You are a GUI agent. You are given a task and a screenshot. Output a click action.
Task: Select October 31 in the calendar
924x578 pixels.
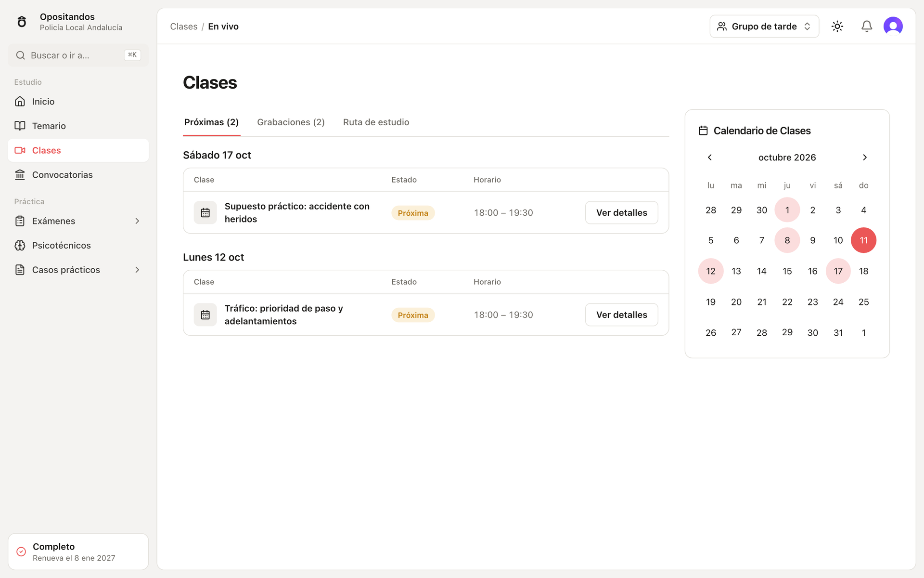point(838,332)
